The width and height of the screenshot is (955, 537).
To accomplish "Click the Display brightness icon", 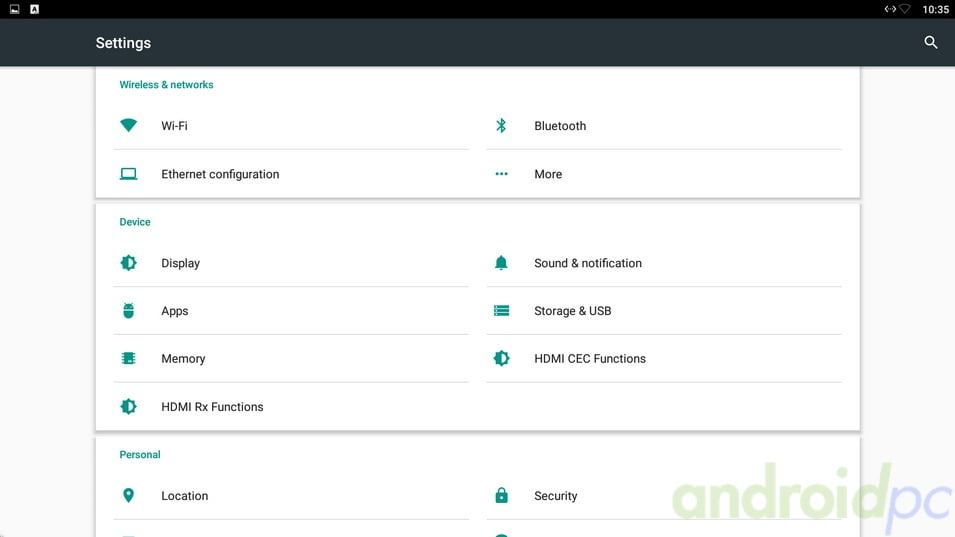I will (x=129, y=263).
